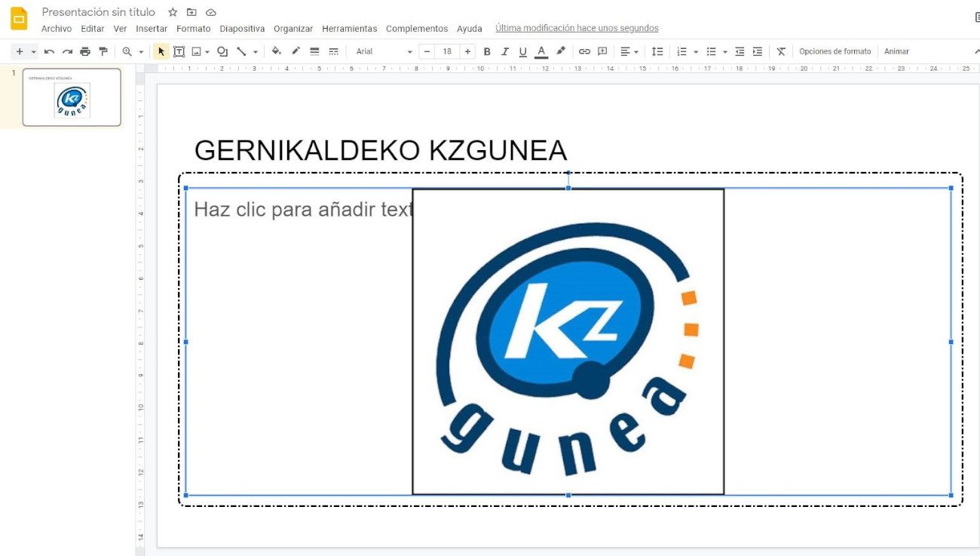Decrease the indent

coord(740,51)
